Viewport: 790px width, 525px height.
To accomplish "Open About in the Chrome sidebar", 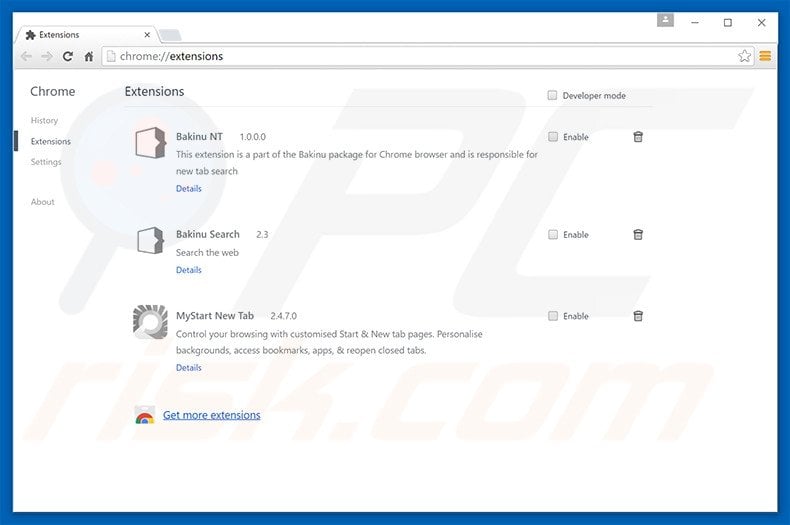I will (42, 202).
